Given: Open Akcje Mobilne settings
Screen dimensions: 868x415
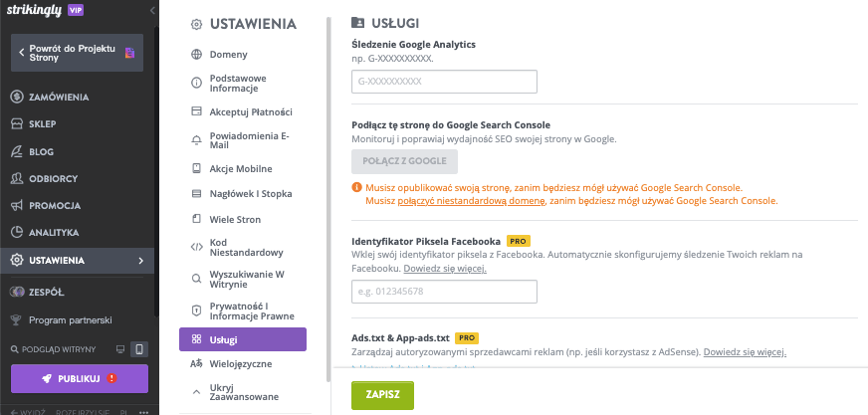Looking at the screenshot, I should pos(243,169).
